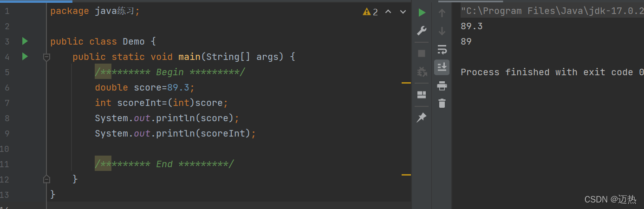Click the Stop process square button
The image size is (644, 209).
pyautogui.click(x=422, y=53)
